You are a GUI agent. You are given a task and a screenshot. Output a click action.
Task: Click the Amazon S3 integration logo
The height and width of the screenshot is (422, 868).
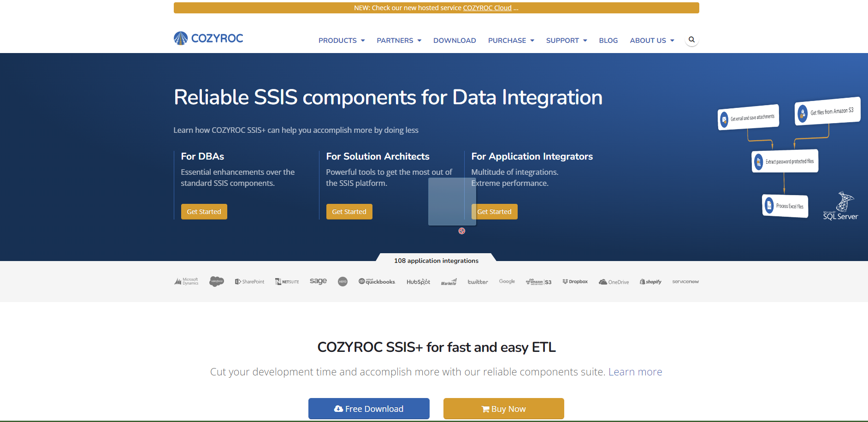tap(538, 282)
